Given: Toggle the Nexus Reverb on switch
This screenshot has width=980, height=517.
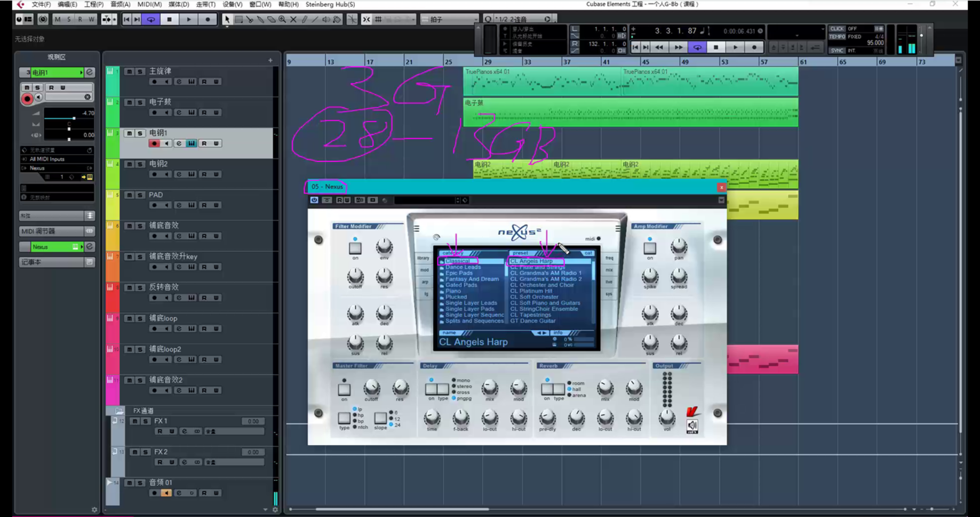Looking at the screenshot, I should tap(547, 389).
